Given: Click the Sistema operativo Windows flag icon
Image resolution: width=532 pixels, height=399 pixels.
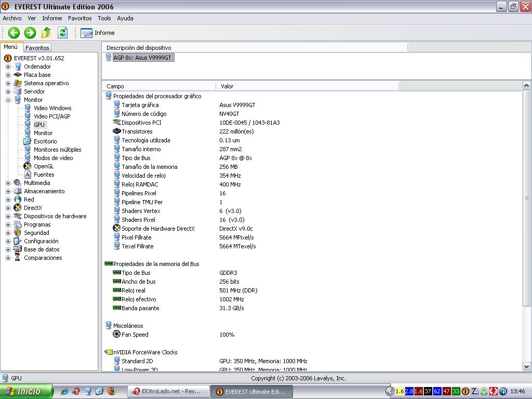Looking at the screenshot, I should [18, 83].
